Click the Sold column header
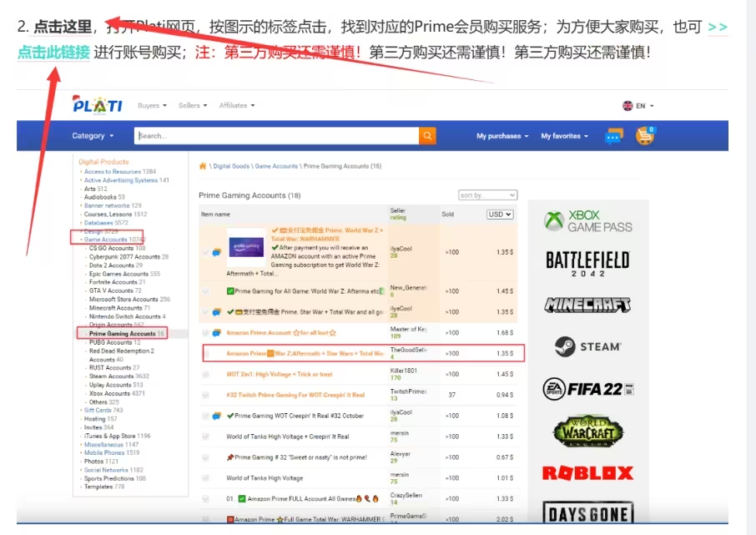756x535 pixels. 447,215
